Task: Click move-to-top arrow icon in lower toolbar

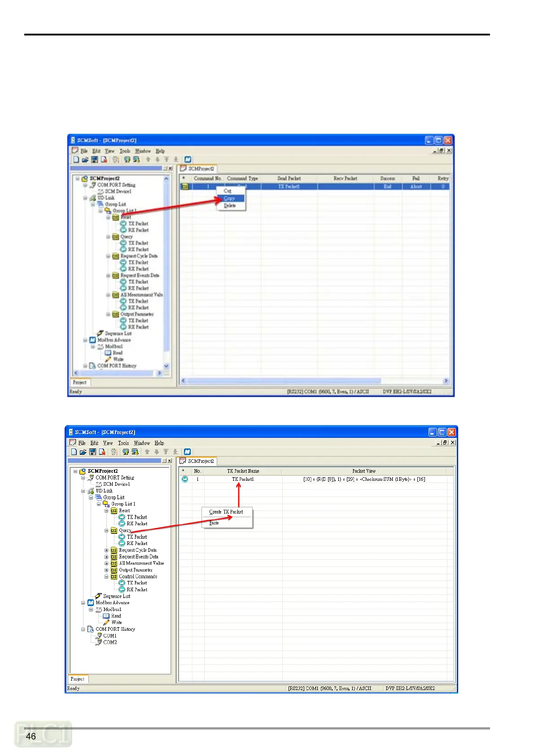Action: click(166, 452)
